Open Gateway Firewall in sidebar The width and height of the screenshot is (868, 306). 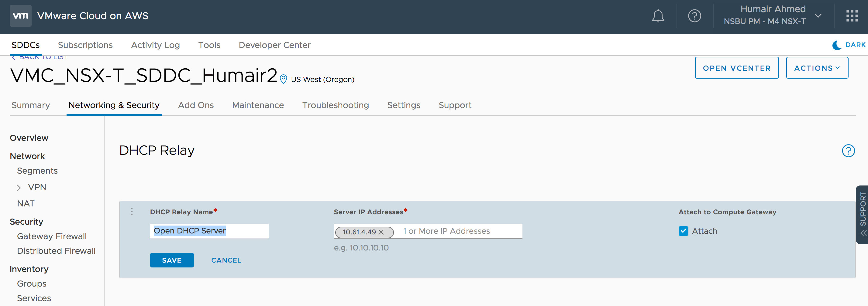[52, 236]
